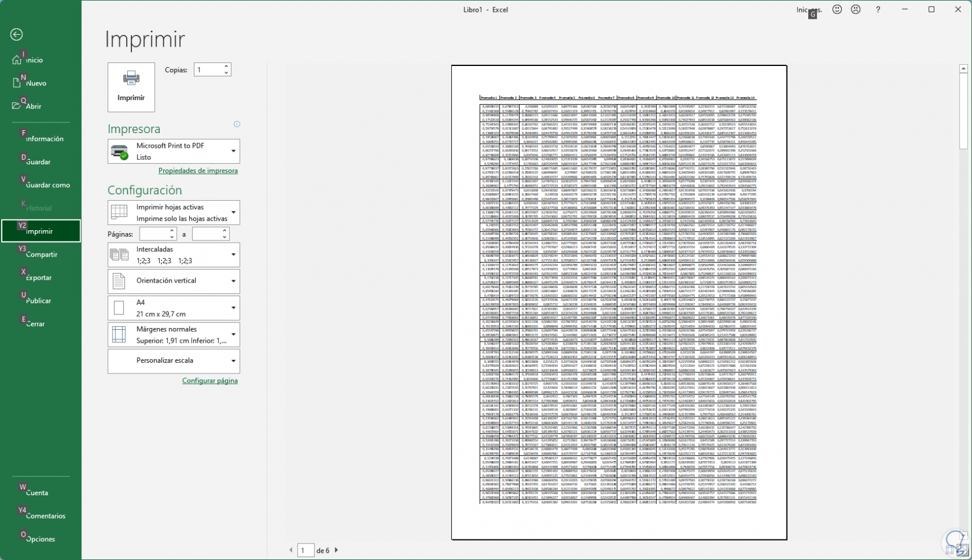Open the Información section

pyautogui.click(x=41, y=139)
